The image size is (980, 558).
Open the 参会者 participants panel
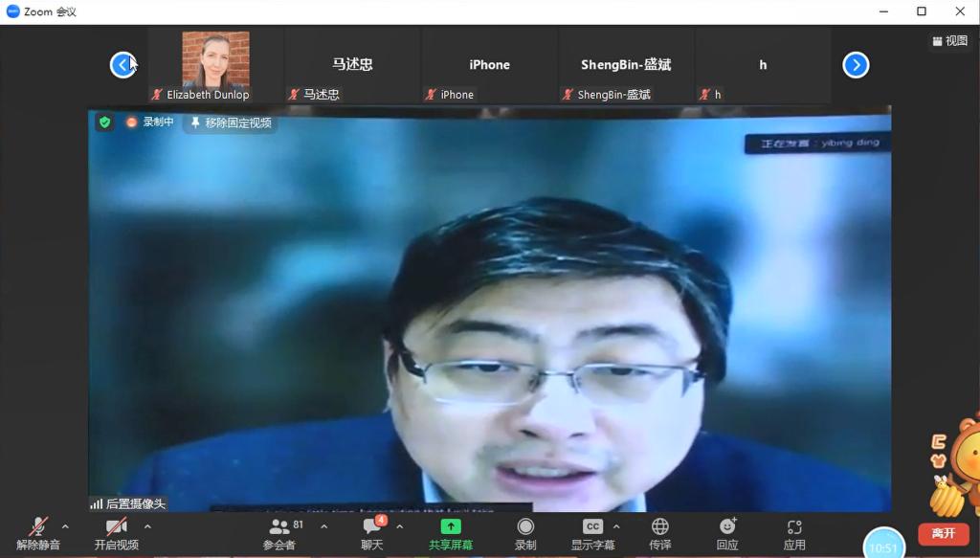pyautogui.click(x=279, y=527)
